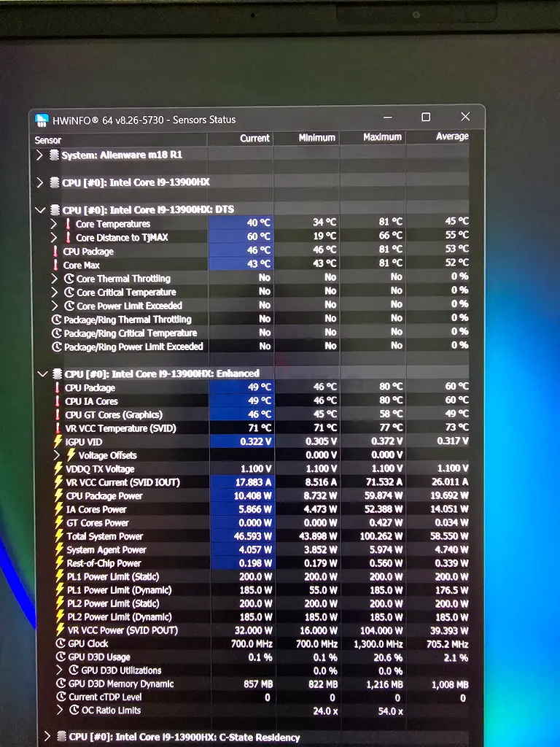This screenshot has height=747, width=560.
Task: Click the thermometer icon beside VR VCC Temperature (SVID)
Action: click(58, 427)
